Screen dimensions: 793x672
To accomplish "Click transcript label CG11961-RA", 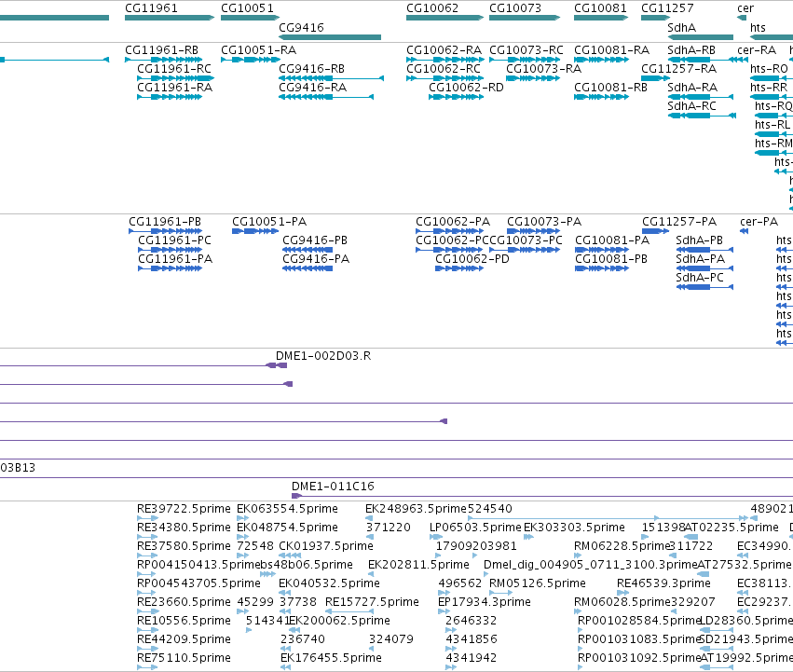I will tap(174, 88).
